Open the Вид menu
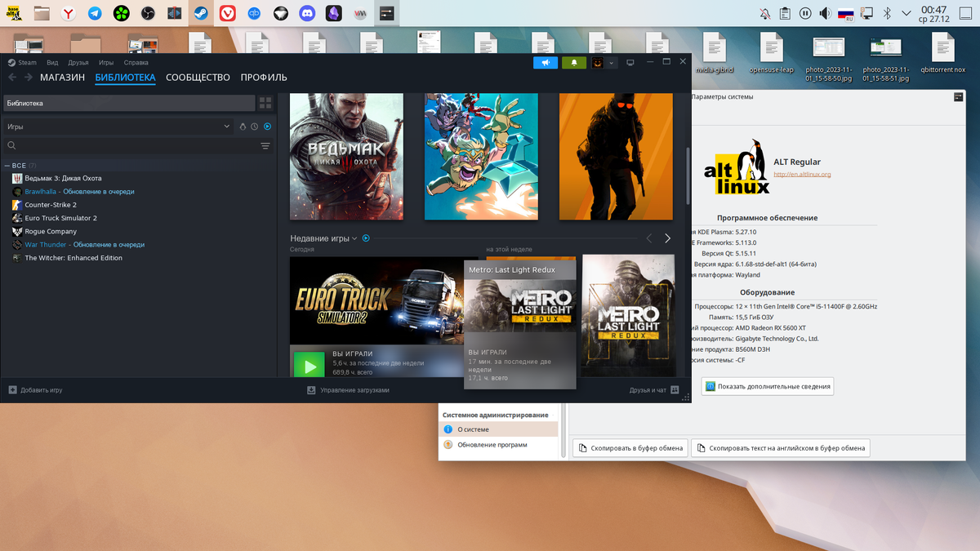The height and width of the screenshot is (551, 980). click(x=52, y=63)
